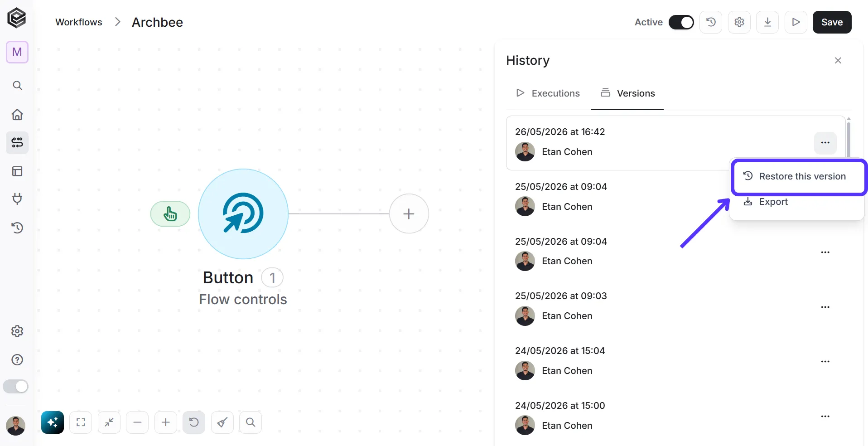Open the help question mark icon
This screenshot has width=868, height=446.
coord(17,360)
